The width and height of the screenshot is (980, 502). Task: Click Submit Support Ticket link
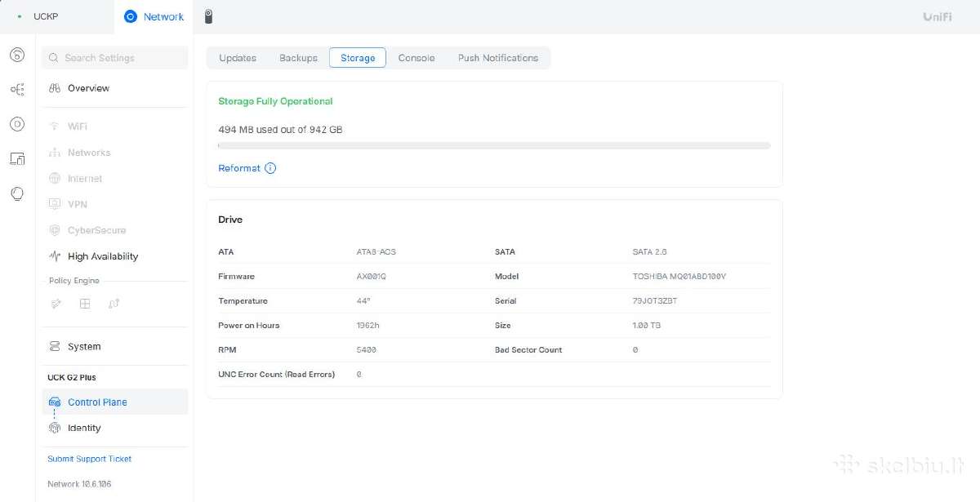point(90,459)
